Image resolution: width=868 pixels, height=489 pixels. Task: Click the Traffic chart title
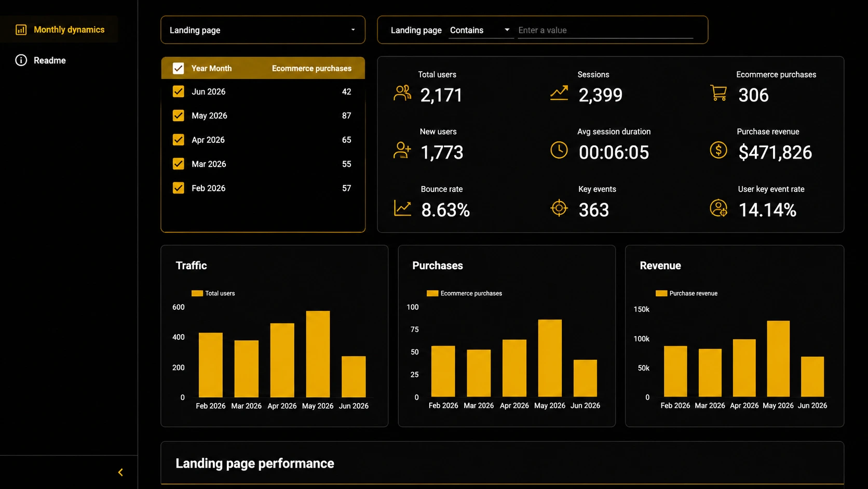click(x=191, y=266)
